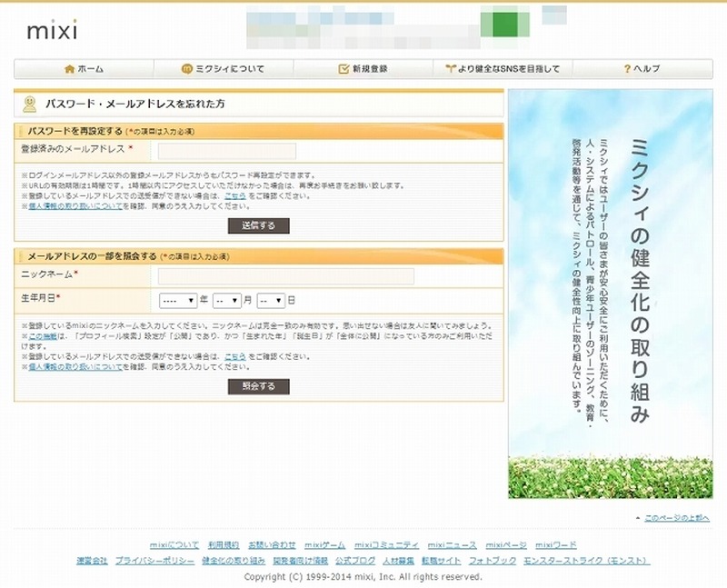This screenshot has height=588, width=727.
Task: Click the person icon in the page header
Action: coord(30,103)
